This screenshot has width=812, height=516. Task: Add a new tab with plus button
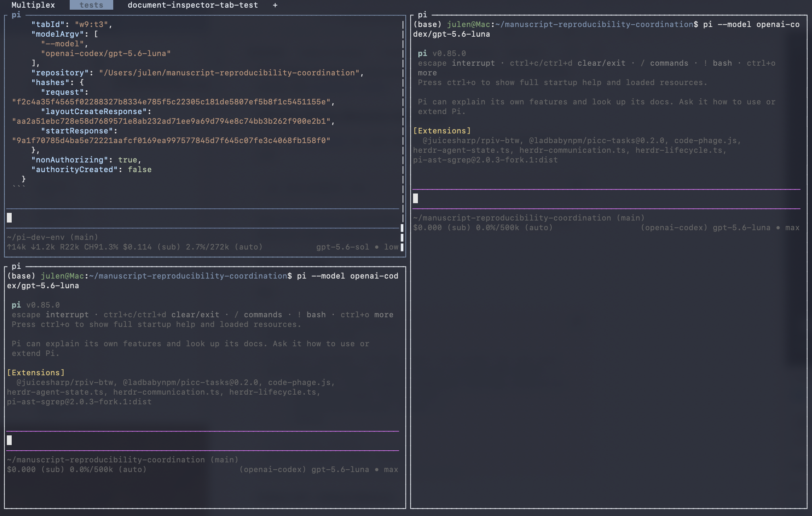275,5
